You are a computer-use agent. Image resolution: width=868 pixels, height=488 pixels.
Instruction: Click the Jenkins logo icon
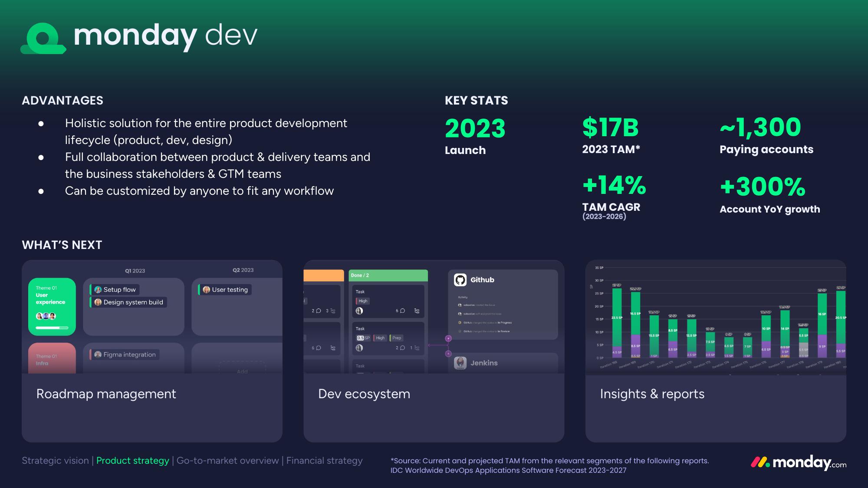pos(460,363)
